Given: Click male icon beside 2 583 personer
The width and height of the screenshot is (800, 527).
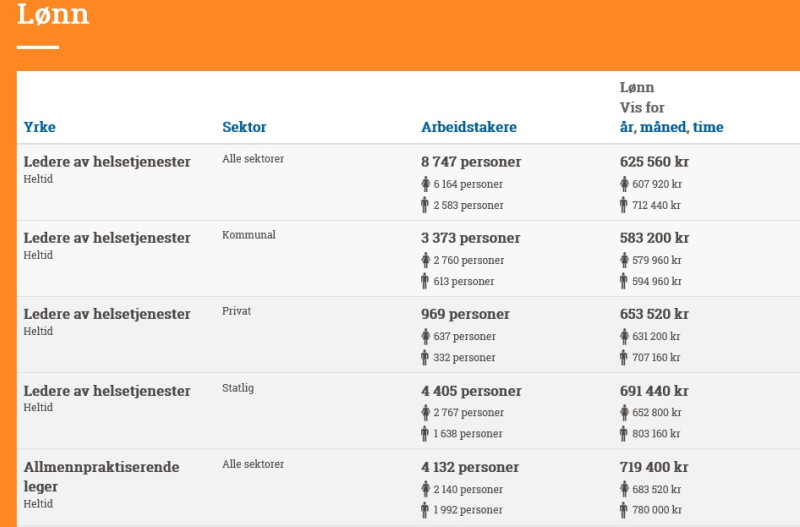Looking at the screenshot, I should [424, 205].
